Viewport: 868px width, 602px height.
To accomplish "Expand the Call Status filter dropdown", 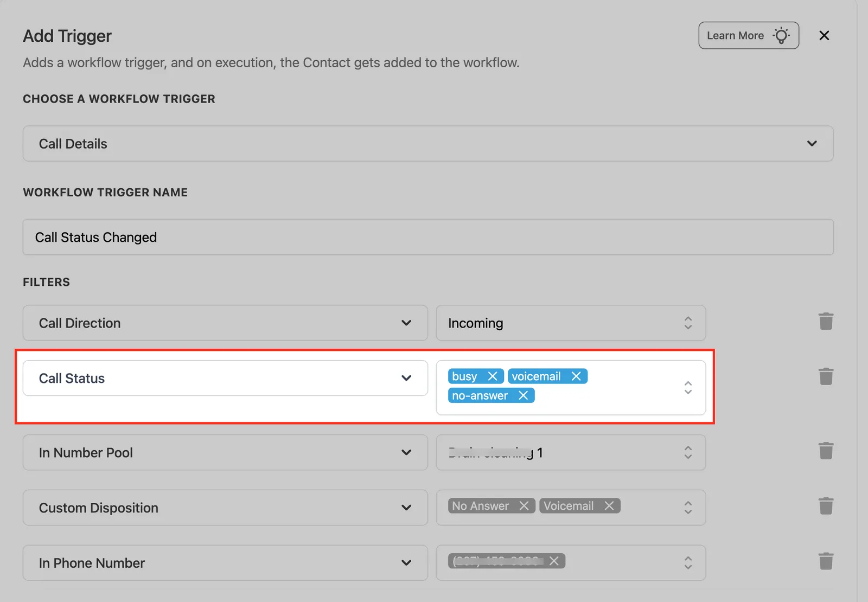I will click(x=225, y=378).
